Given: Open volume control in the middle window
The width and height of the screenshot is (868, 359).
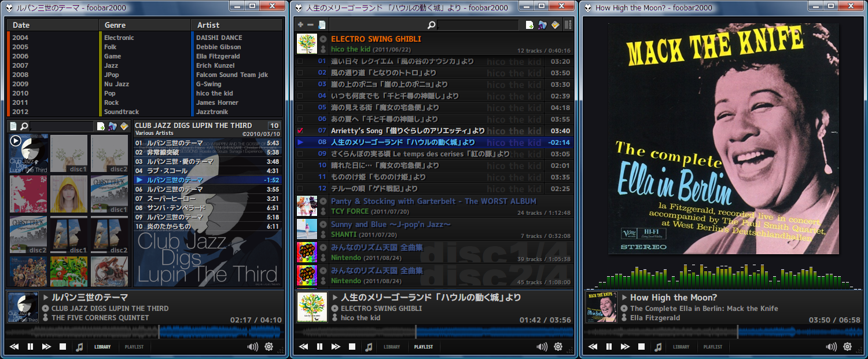Looking at the screenshot, I should point(542,347).
